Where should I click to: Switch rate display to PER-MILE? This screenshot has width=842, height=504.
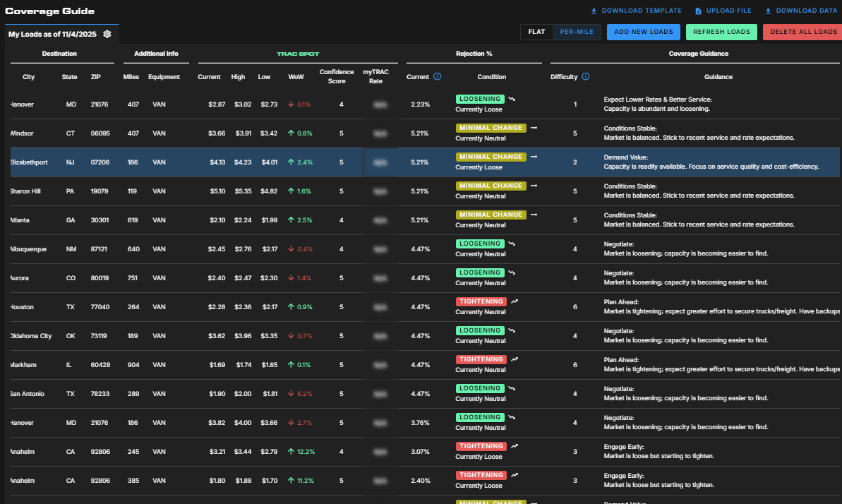pos(577,32)
